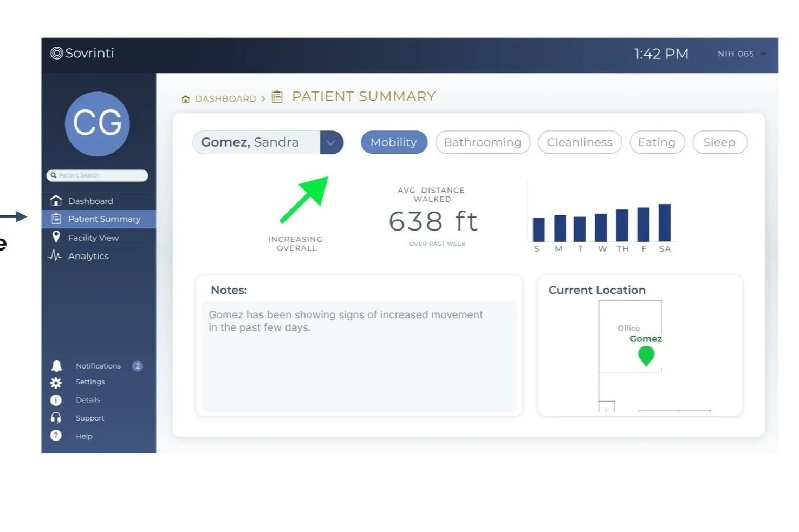Select the Dashboard home icon in sidebar

(56, 201)
